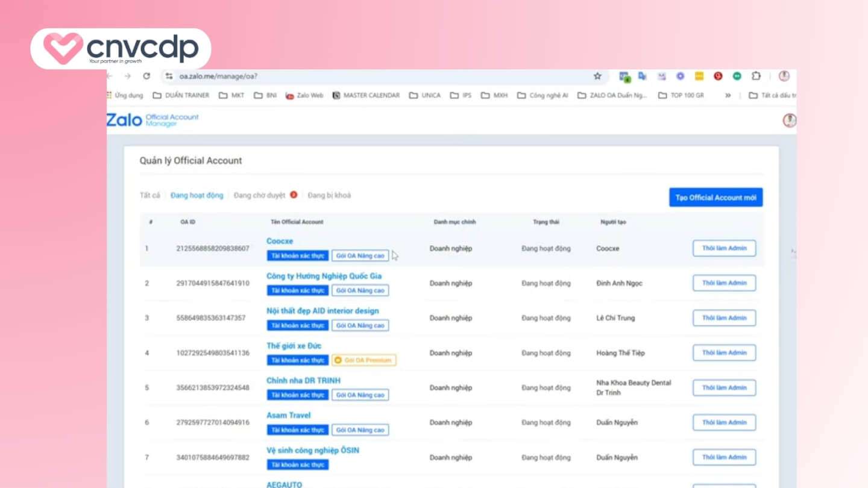
Task: Select OA ID 2125568858209838607
Action: (x=213, y=248)
